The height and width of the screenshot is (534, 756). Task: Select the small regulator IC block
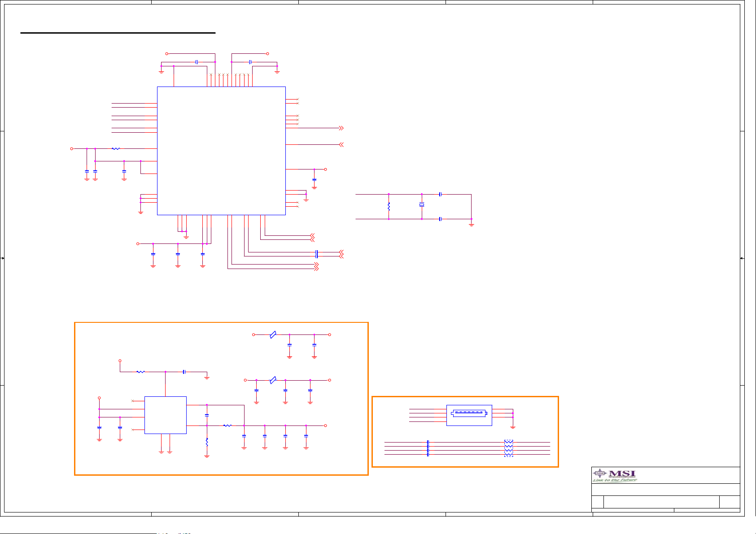(x=166, y=415)
